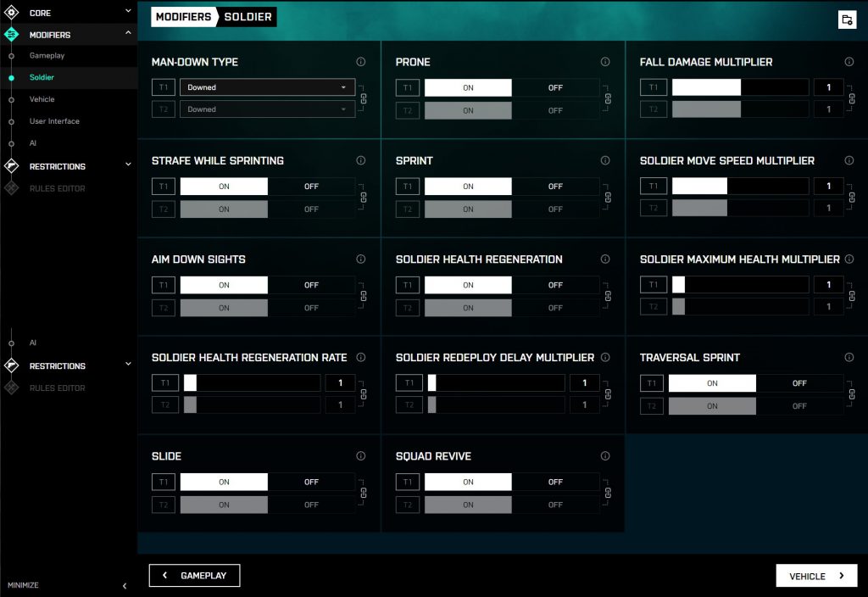Collapse the Modifiers section in sidebar
Viewport: 868px width, 597px height.
click(x=128, y=34)
